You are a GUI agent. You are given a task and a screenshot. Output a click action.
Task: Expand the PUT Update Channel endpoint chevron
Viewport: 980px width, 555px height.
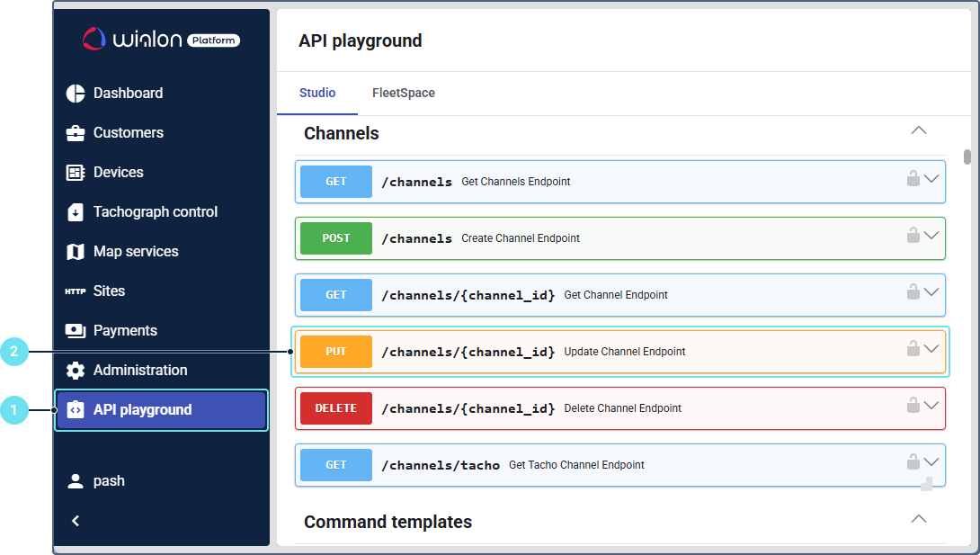[x=931, y=349]
